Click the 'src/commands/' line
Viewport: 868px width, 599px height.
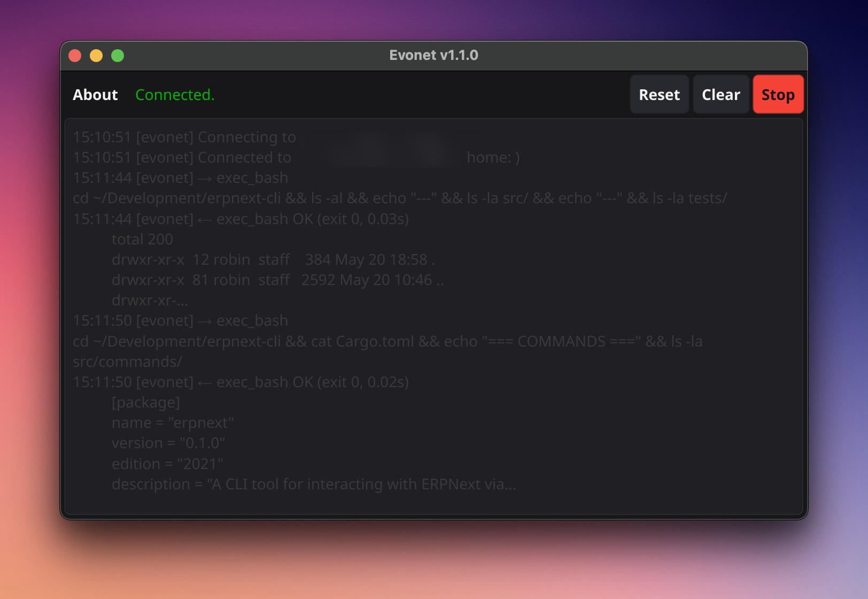coord(127,362)
